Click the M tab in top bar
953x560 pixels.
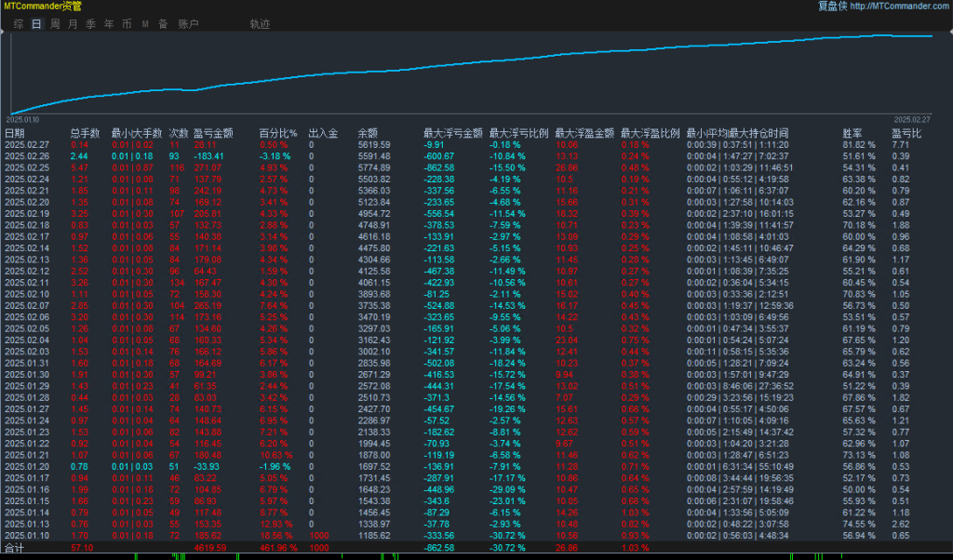145,23
